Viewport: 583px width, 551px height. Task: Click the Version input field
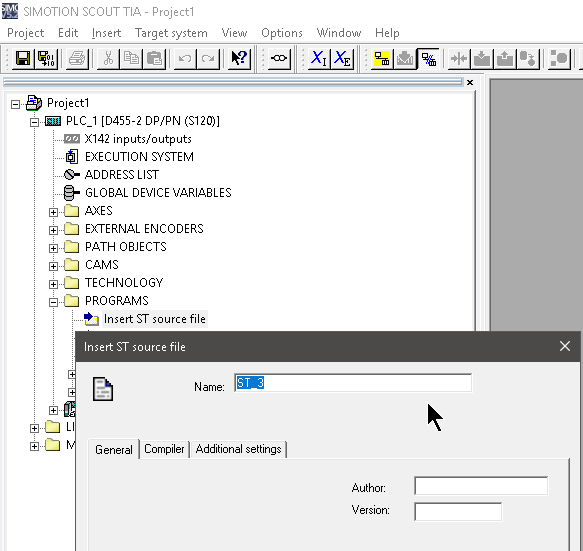[458, 512]
